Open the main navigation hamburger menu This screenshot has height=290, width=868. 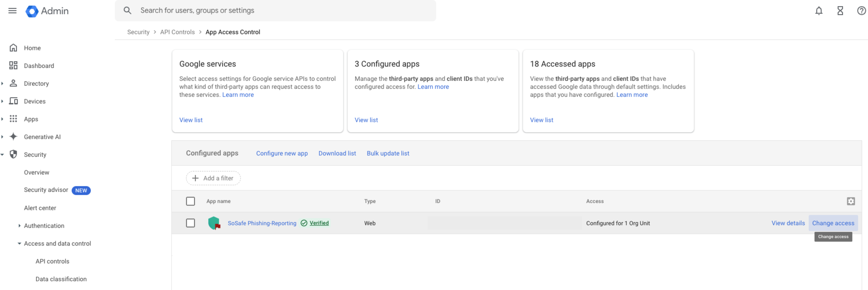tap(12, 10)
